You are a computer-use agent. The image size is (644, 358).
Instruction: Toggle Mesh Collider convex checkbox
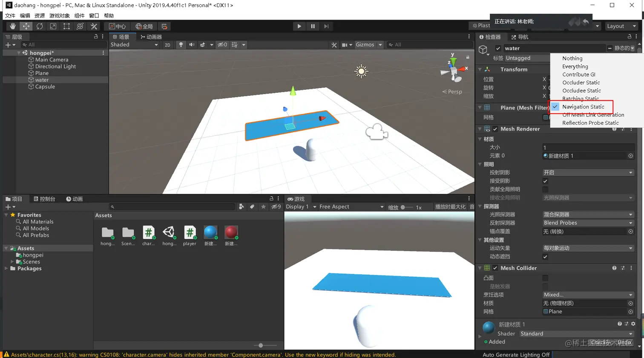545,278
